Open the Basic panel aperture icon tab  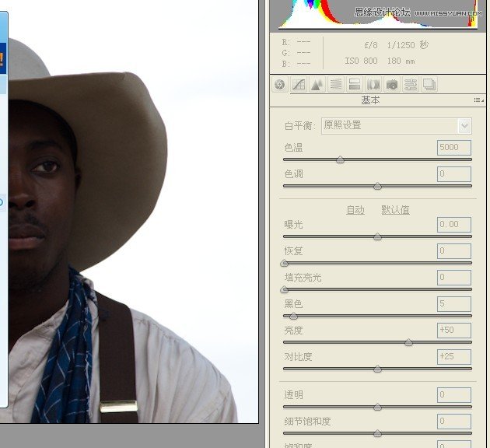click(279, 85)
